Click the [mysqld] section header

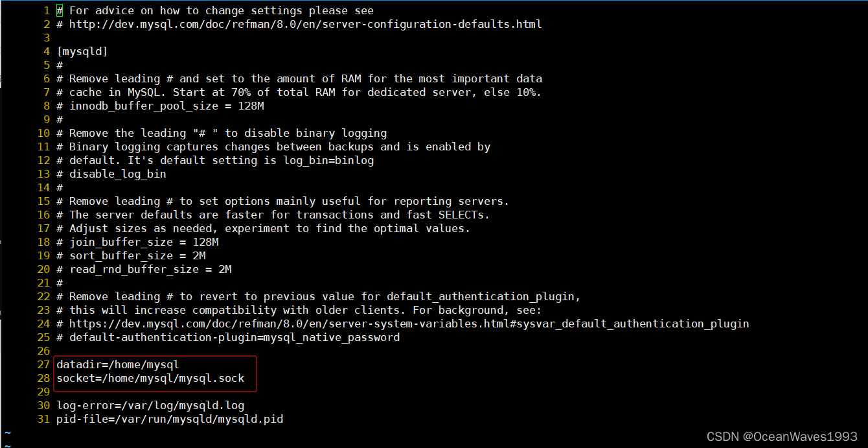tap(82, 51)
